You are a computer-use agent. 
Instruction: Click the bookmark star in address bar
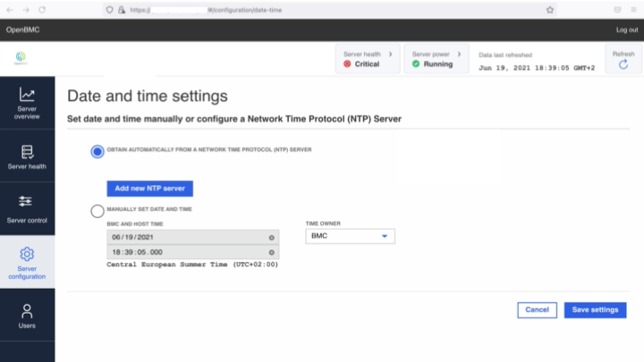[550, 10]
